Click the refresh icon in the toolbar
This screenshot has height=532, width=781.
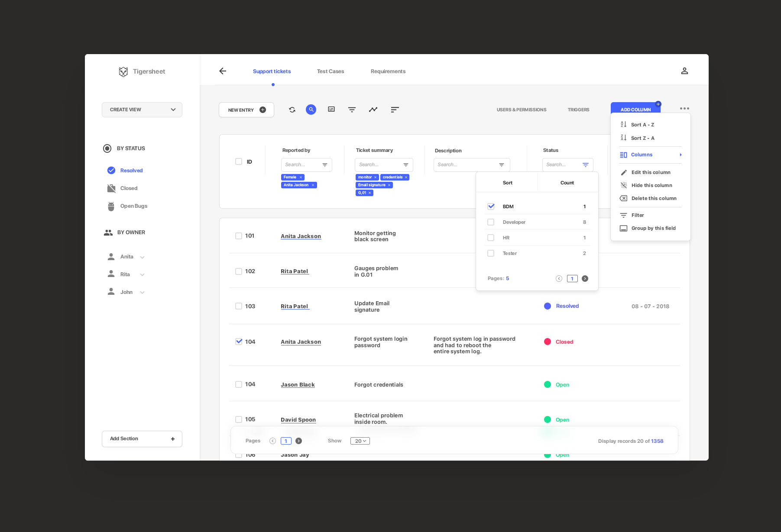pyautogui.click(x=292, y=110)
